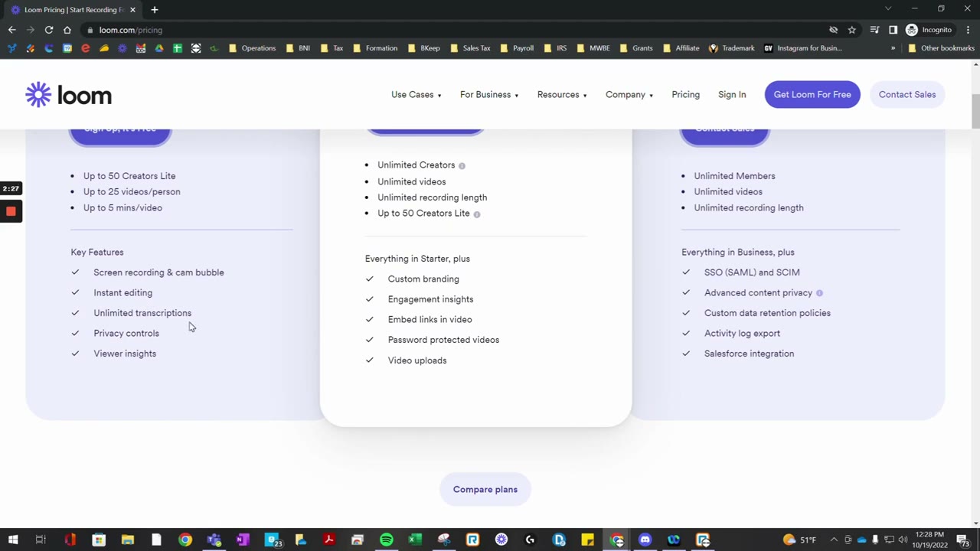The image size is (980, 551).
Task: Click the info icon next to Creators Lite in Business plan
Action: tap(477, 214)
